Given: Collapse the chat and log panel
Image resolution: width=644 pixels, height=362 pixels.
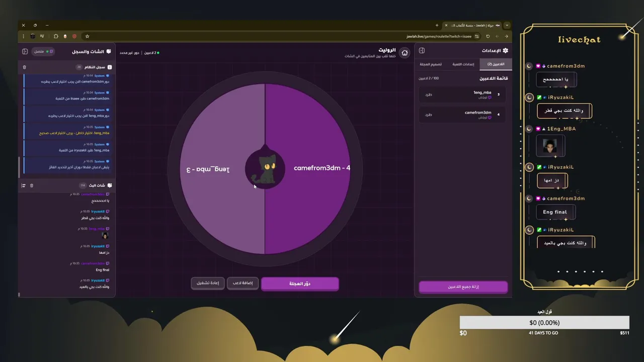Looking at the screenshot, I should 25,51.
